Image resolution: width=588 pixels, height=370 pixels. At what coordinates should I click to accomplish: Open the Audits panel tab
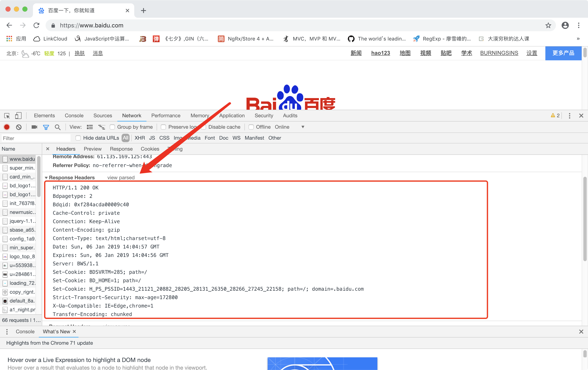[290, 115]
